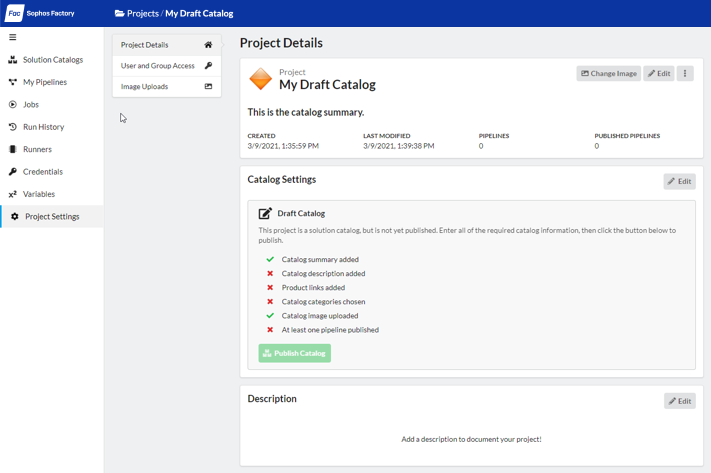The width and height of the screenshot is (711, 473).
Task: Click Edit button in Description section
Action: pos(680,401)
